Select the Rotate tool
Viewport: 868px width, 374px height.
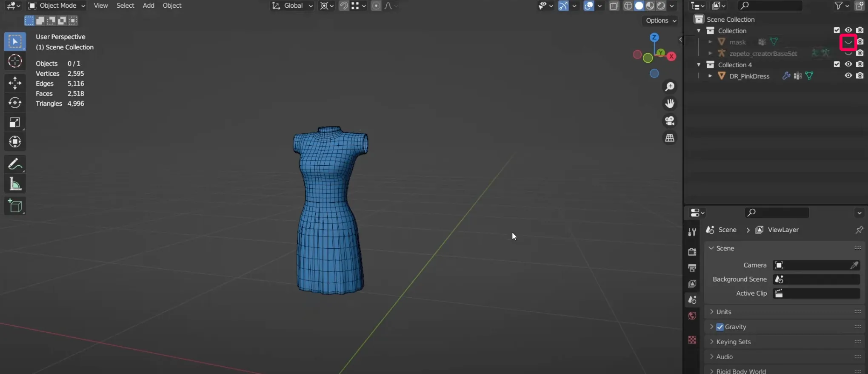[x=15, y=103]
